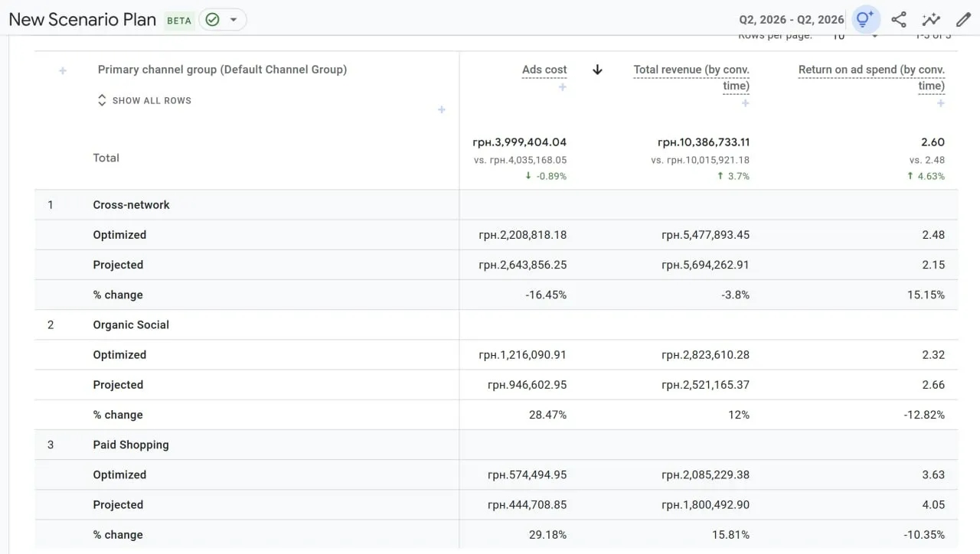Click plus icon under Total revenue header
980x554 pixels.
pyautogui.click(x=745, y=103)
